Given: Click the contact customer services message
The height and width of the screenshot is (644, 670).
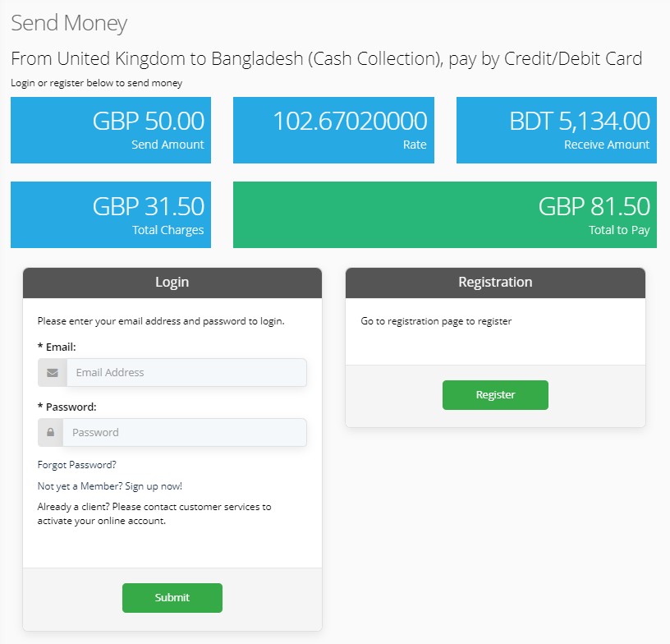Looking at the screenshot, I should coord(154,513).
